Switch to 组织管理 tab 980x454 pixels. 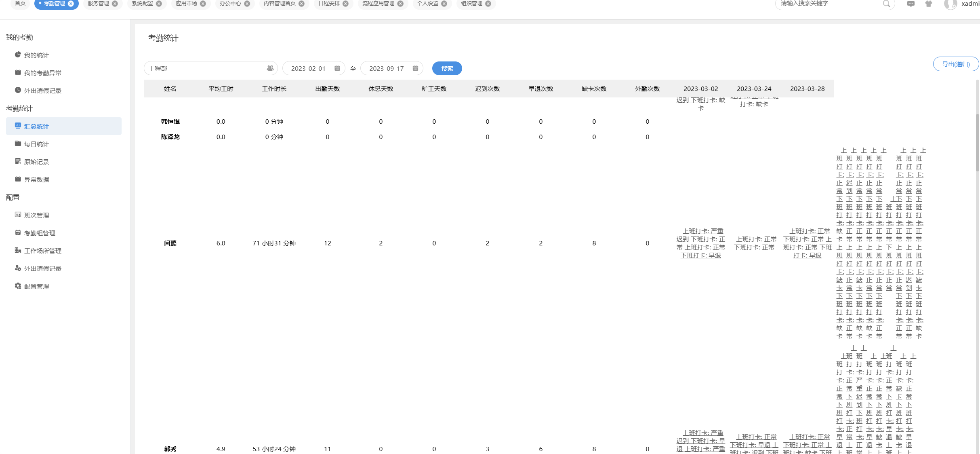click(x=471, y=4)
